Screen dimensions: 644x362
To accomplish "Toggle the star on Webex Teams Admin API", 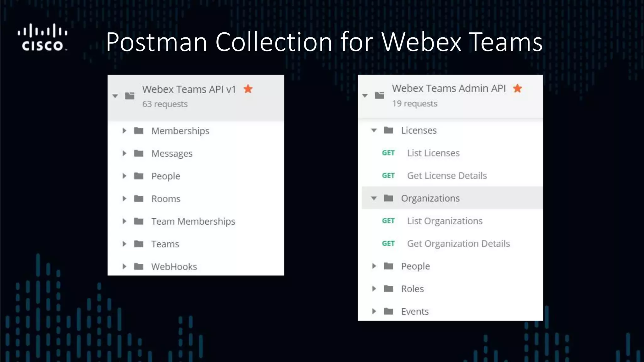I will [517, 88].
